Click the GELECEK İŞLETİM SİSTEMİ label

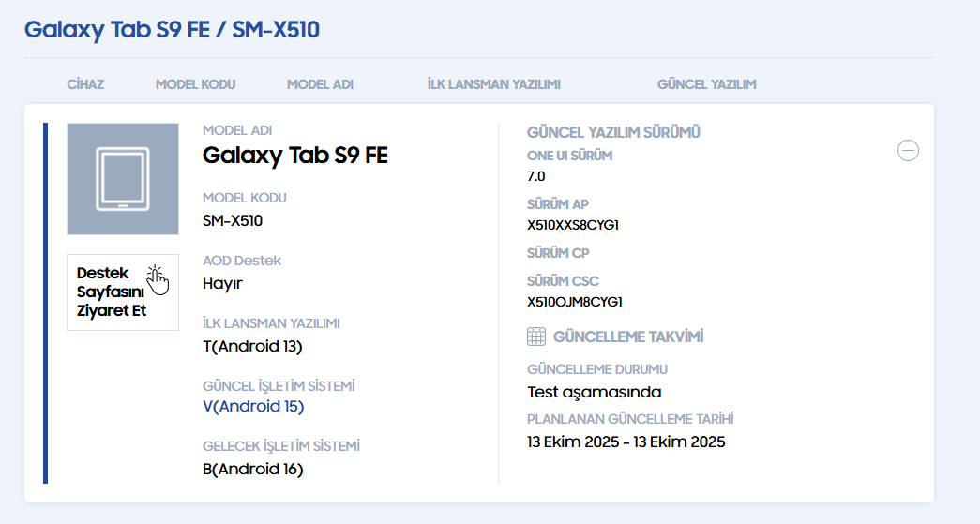pos(281,446)
